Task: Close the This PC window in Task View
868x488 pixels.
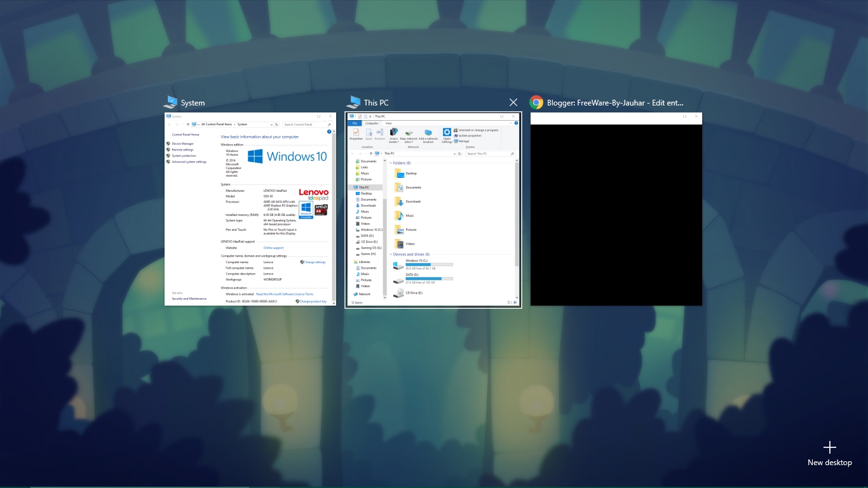Action: (x=513, y=102)
